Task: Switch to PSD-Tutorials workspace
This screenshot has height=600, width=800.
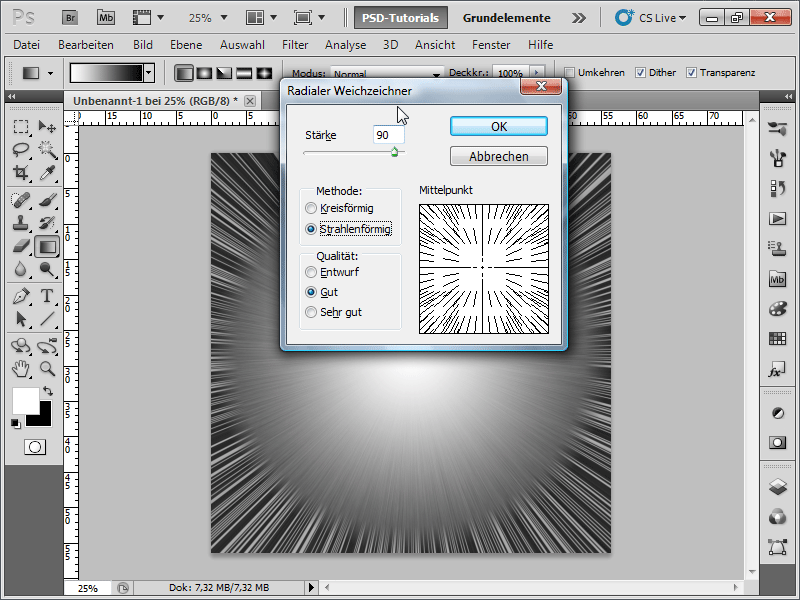Action: [x=401, y=18]
